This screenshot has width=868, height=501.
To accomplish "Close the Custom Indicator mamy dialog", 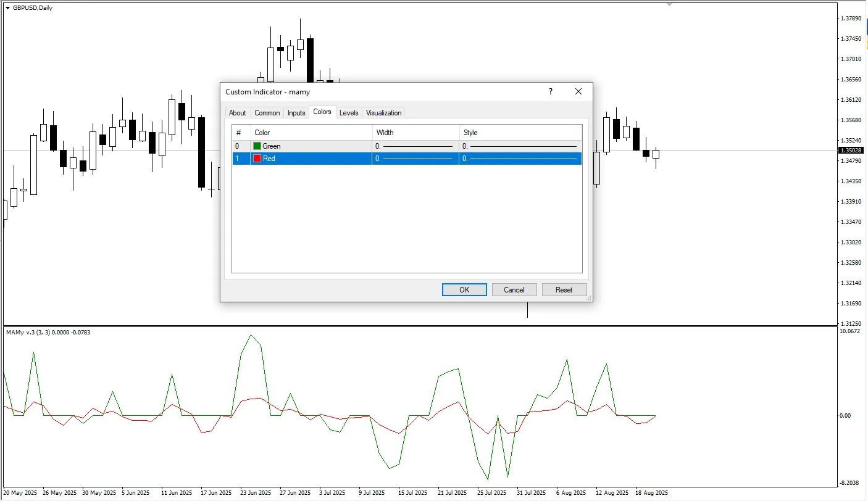I will click(x=578, y=91).
